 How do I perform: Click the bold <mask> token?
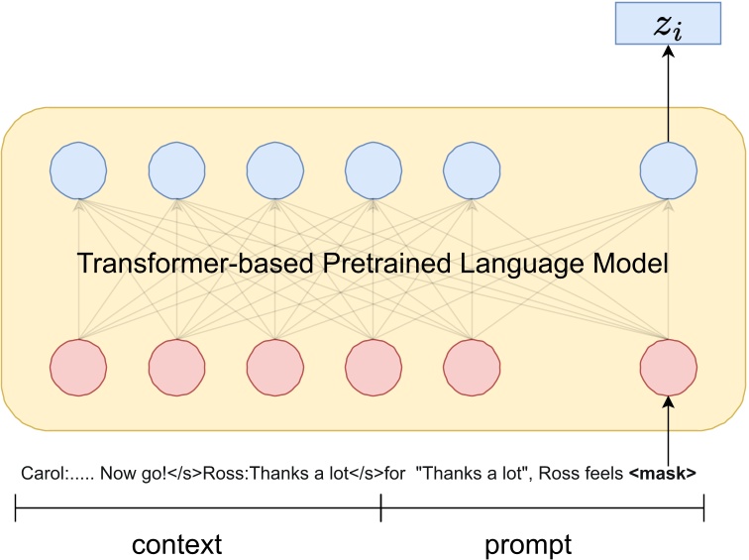click(x=663, y=474)
